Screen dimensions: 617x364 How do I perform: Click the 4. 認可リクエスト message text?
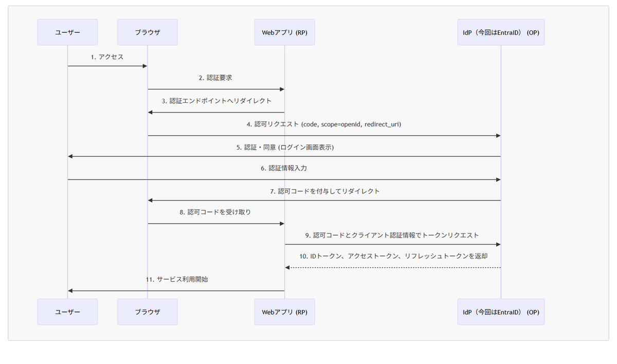coord(324,124)
